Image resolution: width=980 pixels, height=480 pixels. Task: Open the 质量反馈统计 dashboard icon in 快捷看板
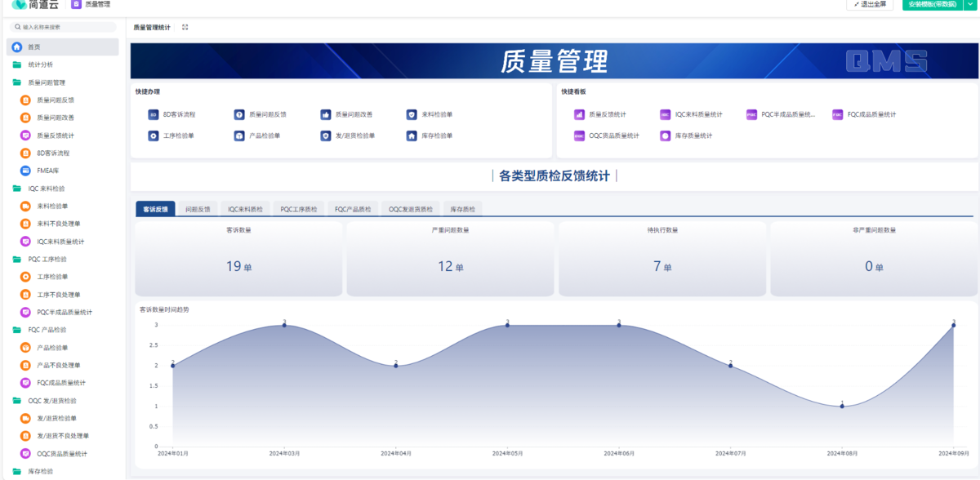tap(580, 115)
